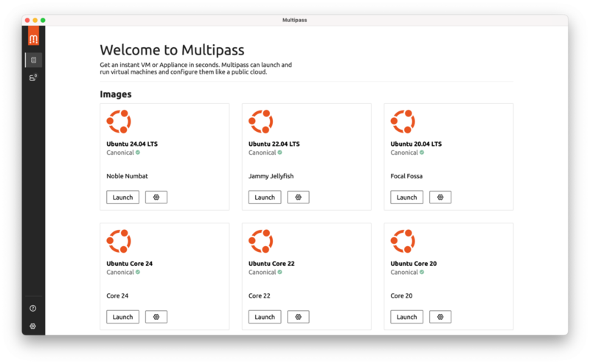Image resolution: width=590 pixels, height=364 pixels.
Task: Open the Settings gear in sidebar
Action: [x=33, y=326]
